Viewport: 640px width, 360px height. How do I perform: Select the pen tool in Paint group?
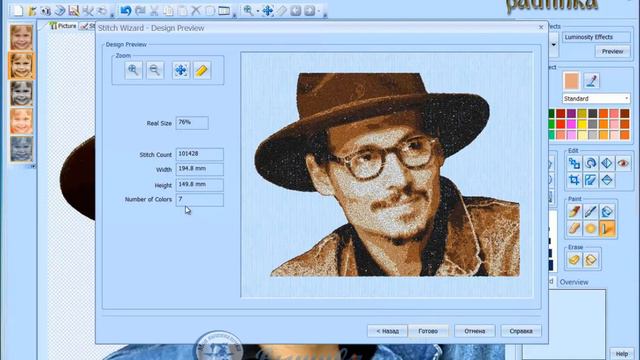pyautogui.click(x=590, y=211)
